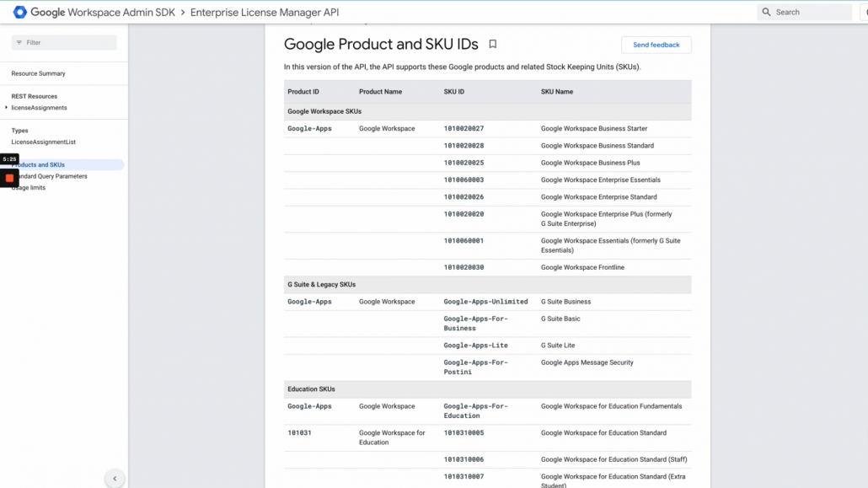Click SKU ID 1010020026

pyautogui.click(x=463, y=197)
